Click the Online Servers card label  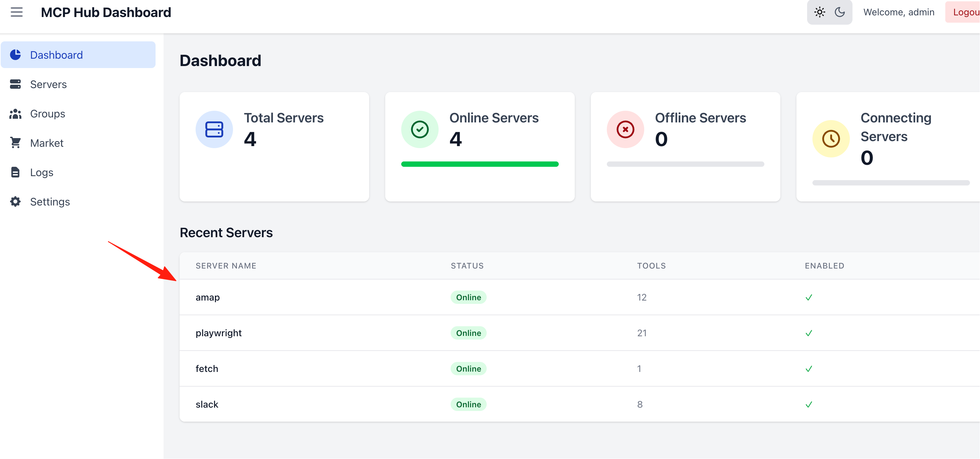(x=494, y=118)
